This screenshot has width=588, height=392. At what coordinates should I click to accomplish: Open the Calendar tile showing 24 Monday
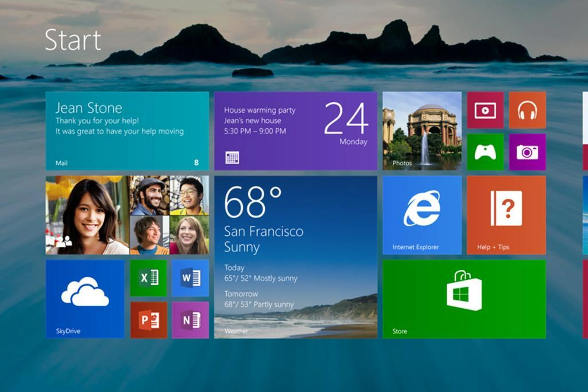[296, 131]
